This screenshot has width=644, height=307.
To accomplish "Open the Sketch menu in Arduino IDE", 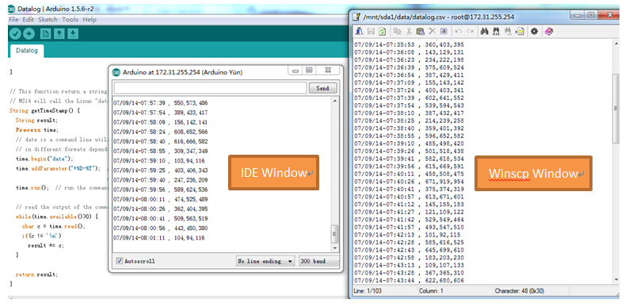I will coord(48,19).
